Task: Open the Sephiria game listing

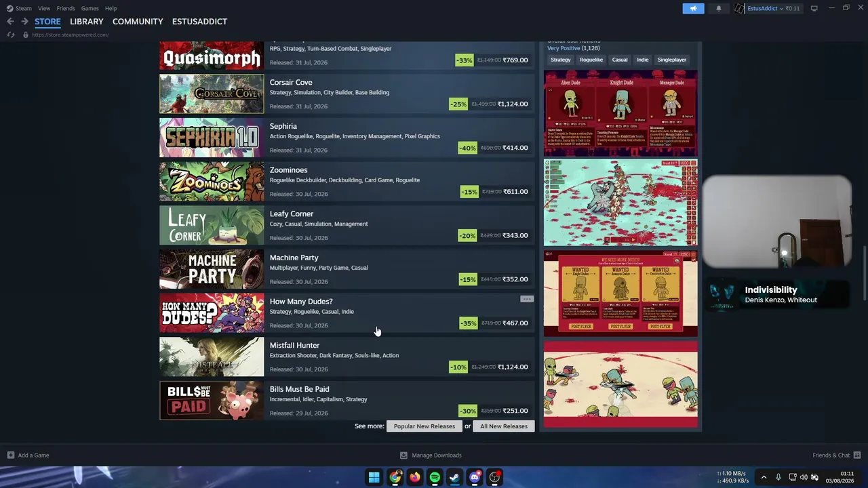Action: coord(347,137)
